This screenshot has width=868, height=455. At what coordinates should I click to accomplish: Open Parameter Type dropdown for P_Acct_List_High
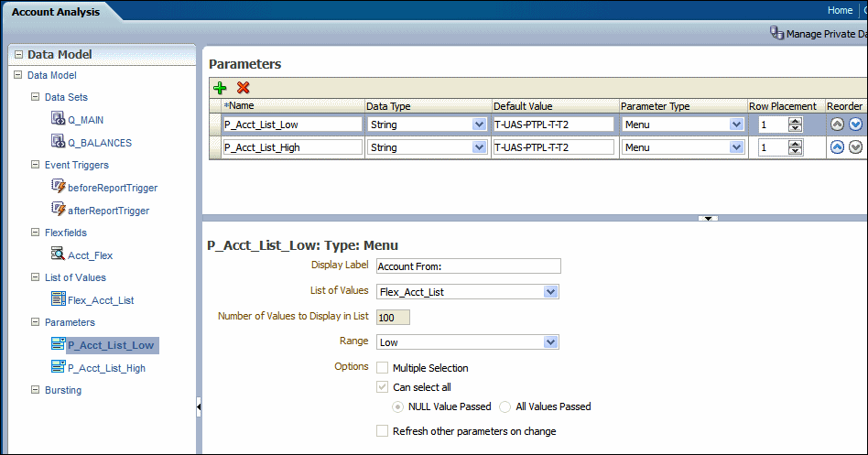click(x=736, y=147)
